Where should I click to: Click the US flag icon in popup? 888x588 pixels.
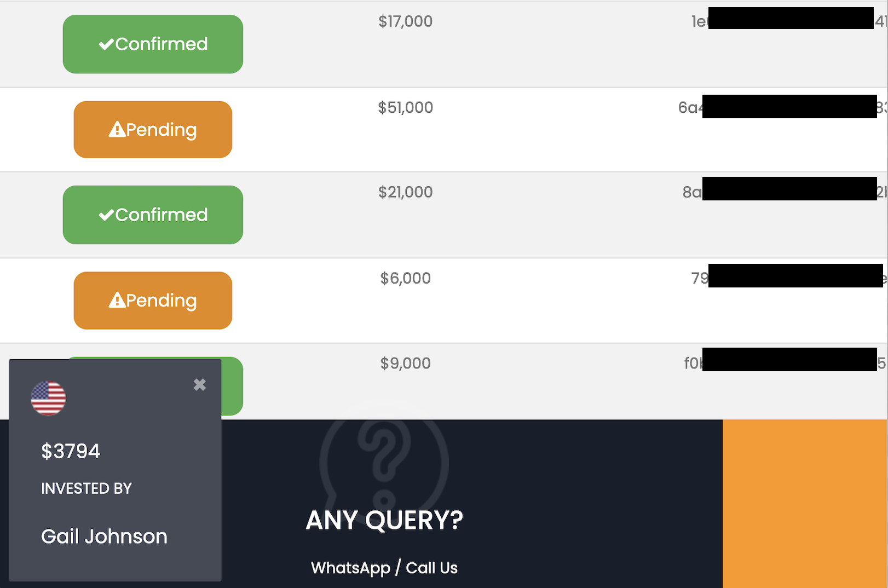point(48,398)
